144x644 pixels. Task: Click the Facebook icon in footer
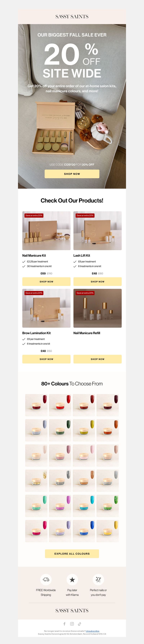pyautogui.click(x=64, y=624)
